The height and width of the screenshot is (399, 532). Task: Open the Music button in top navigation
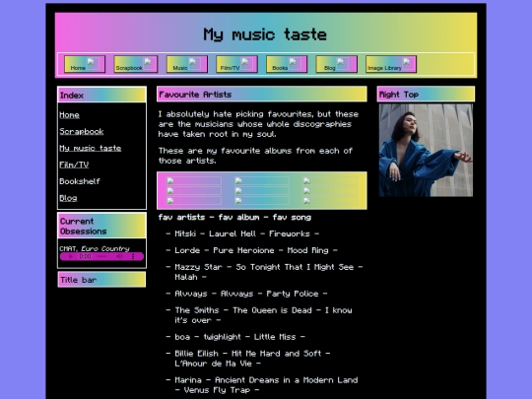187,64
